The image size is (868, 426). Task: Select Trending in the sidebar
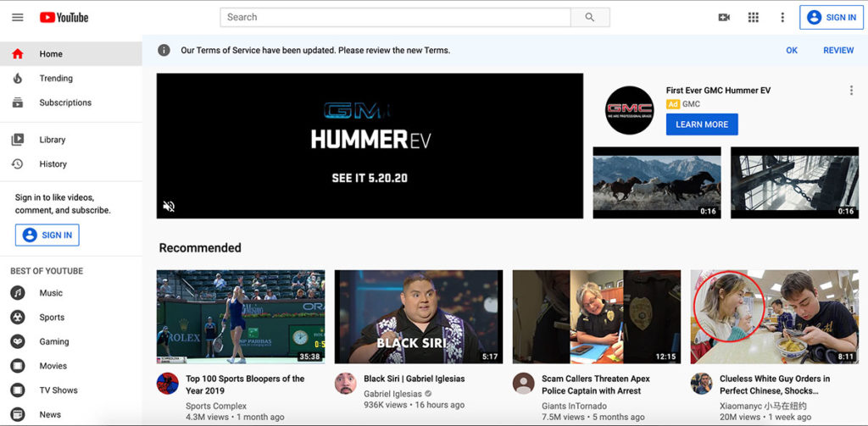point(71,78)
